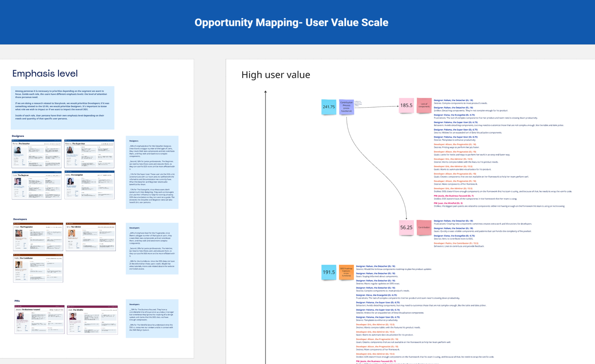The image size is (595, 364).
Task: Open Rohan, The Detacher persona card
Action: (x=36, y=153)
